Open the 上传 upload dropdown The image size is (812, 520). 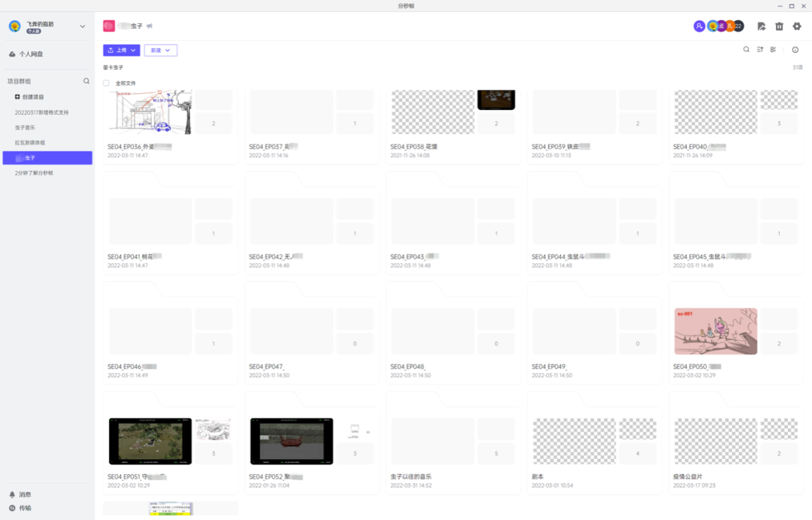tap(122, 50)
